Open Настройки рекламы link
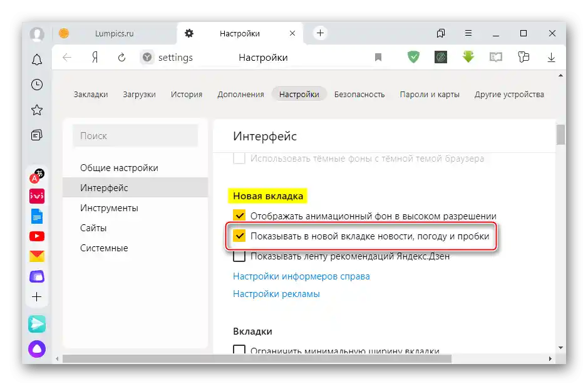The height and width of the screenshot is (386, 588). click(276, 293)
